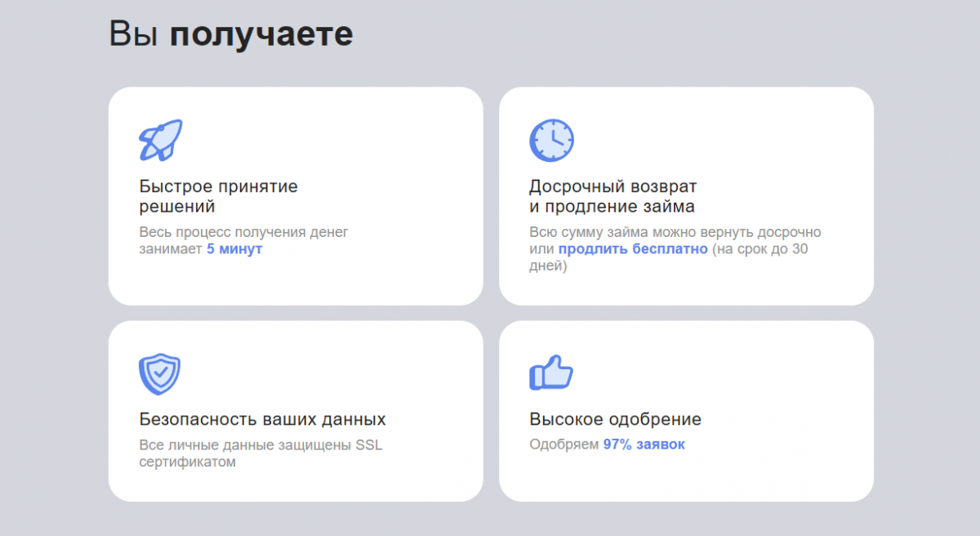Click "Всю сумму займа можно вернуть досрочно" text
980x536 pixels.
[675, 232]
